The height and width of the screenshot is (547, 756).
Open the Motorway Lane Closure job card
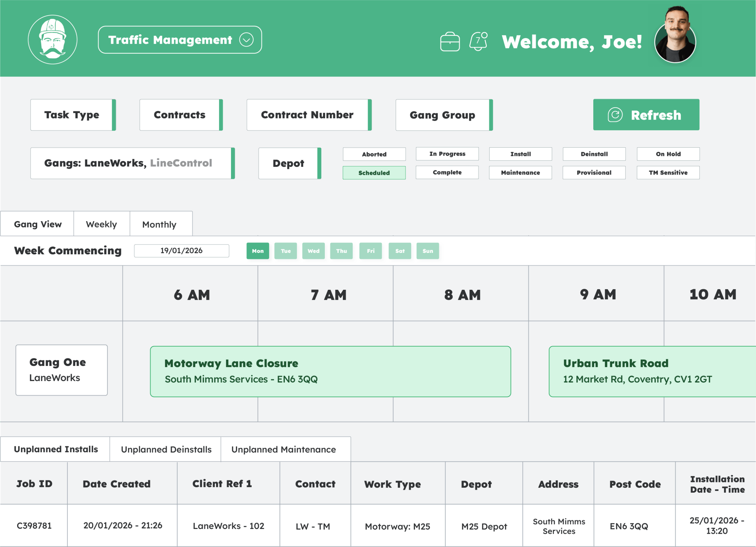[x=330, y=371]
